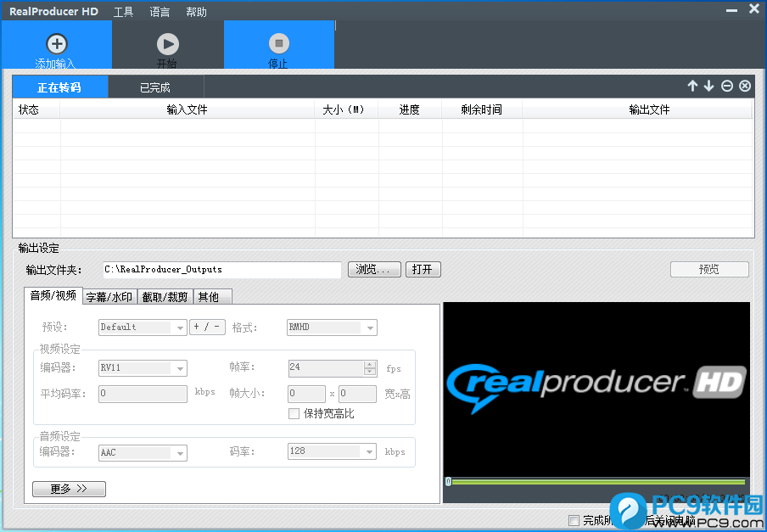
Task: Close the RealProducer HD window
Action: pos(754,9)
